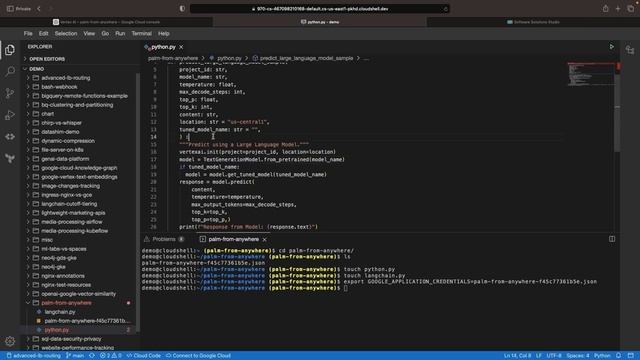Open the Edit menu
The image size is (640, 360).
pyautogui.click(x=44, y=33)
